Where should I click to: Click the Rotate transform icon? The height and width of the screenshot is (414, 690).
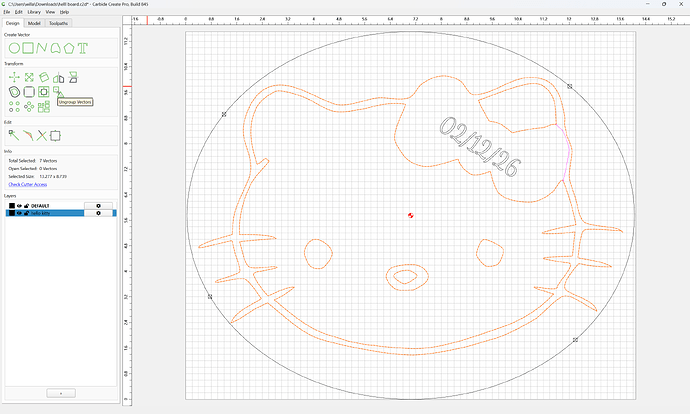click(x=44, y=77)
